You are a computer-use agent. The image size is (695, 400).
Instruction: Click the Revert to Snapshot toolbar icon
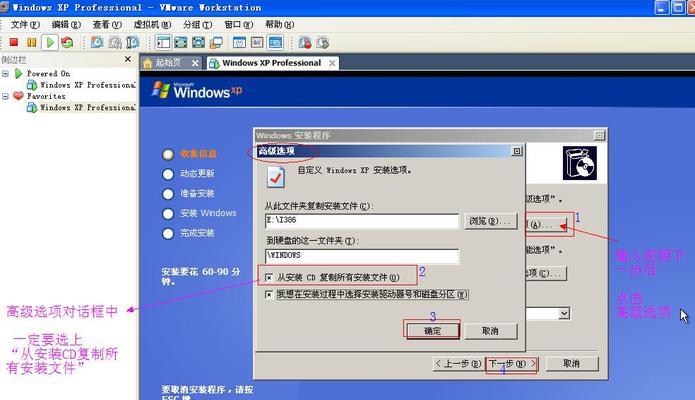pos(115,43)
